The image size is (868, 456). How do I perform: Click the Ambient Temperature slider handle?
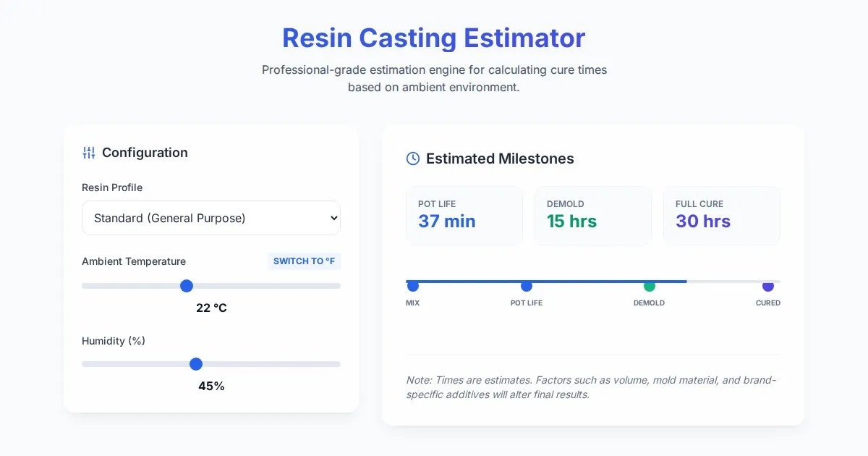point(187,286)
